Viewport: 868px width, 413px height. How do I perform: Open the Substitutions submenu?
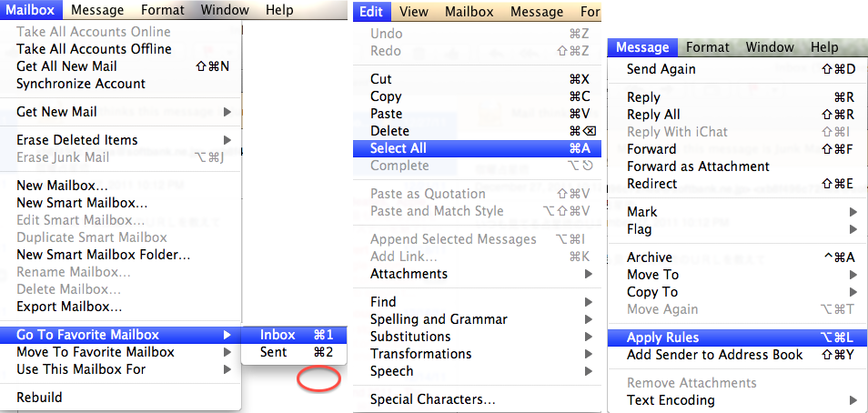[x=477, y=337]
